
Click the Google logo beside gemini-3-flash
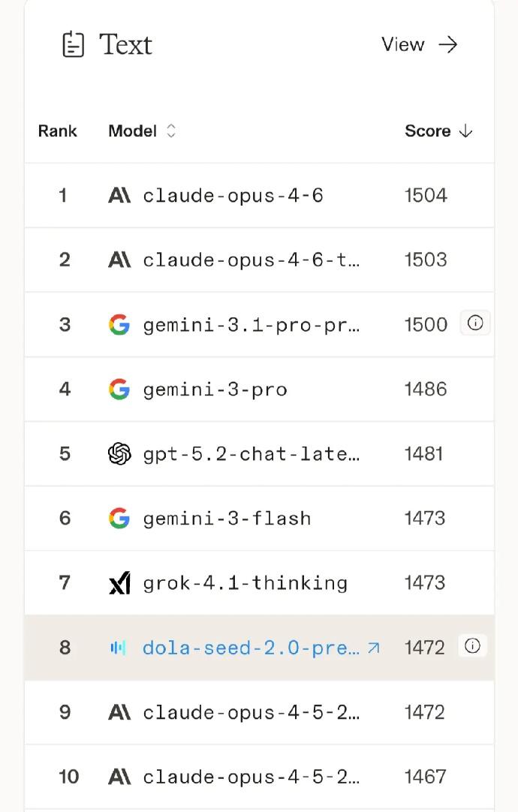[x=119, y=519]
